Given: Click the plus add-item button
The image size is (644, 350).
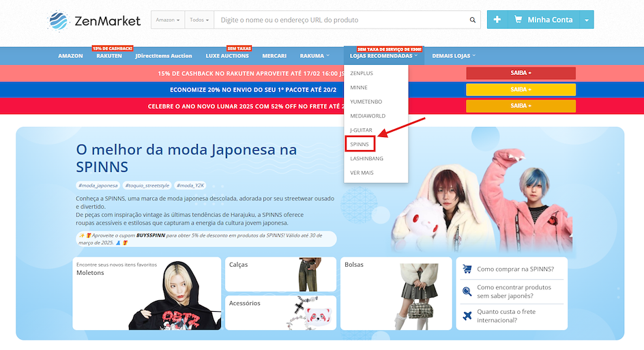Looking at the screenshot, I should click(x=497, y=20).
